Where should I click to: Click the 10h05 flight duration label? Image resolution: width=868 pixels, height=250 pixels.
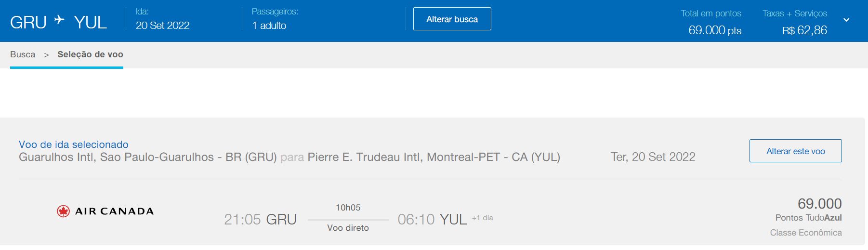[x=348, y=208]
